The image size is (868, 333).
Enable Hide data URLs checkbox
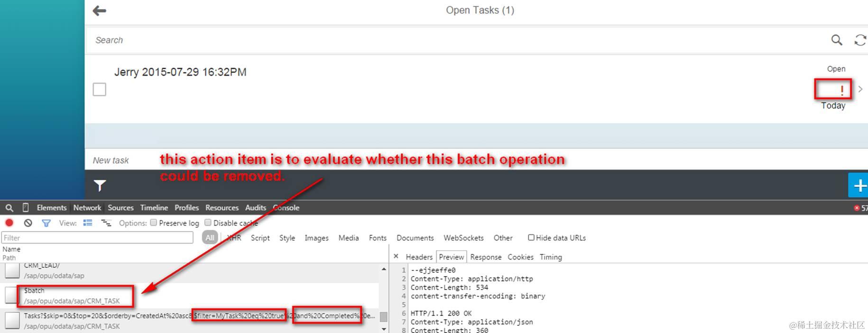click(x=531, y=237)
